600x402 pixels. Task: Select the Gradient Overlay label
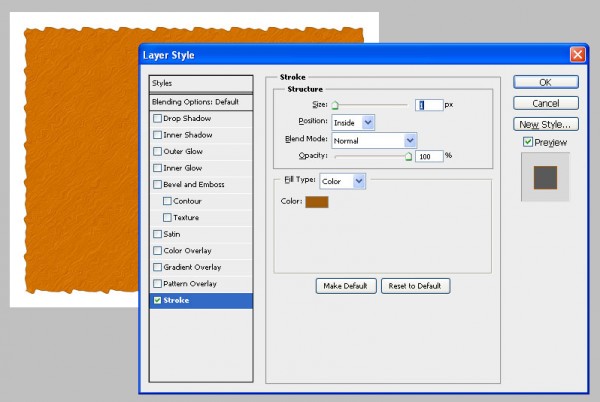[192, 267]
